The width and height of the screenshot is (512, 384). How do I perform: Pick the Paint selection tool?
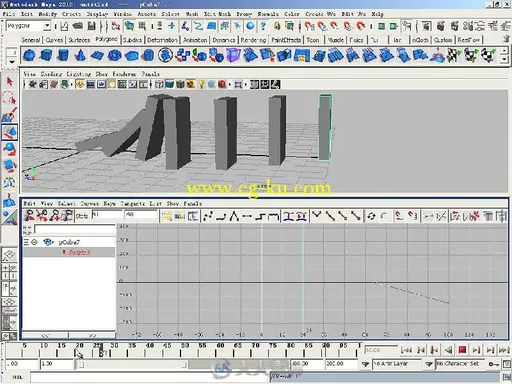(9, 115)
